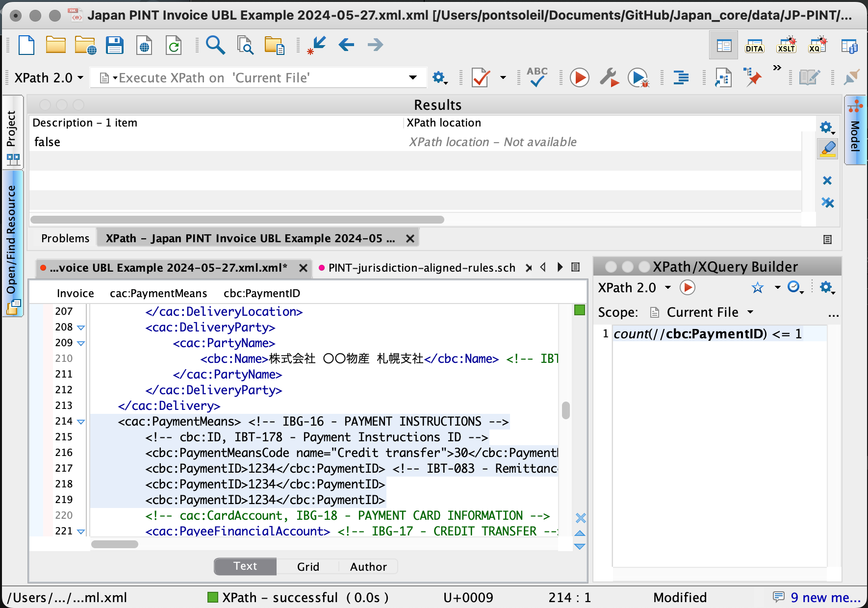Open XSLT Debugger perspective

[x=787, y=45]
